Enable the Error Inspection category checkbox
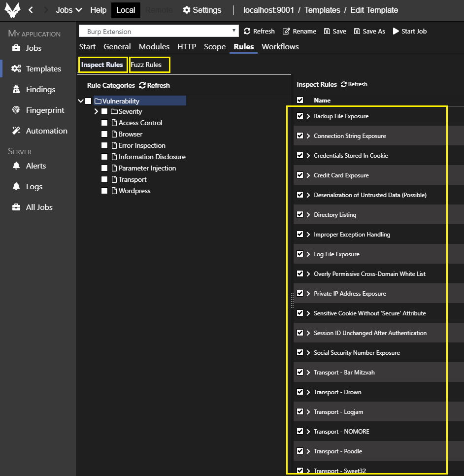This screenshot has width=464, height=476. pyautogui.click(x=104, y=145)
